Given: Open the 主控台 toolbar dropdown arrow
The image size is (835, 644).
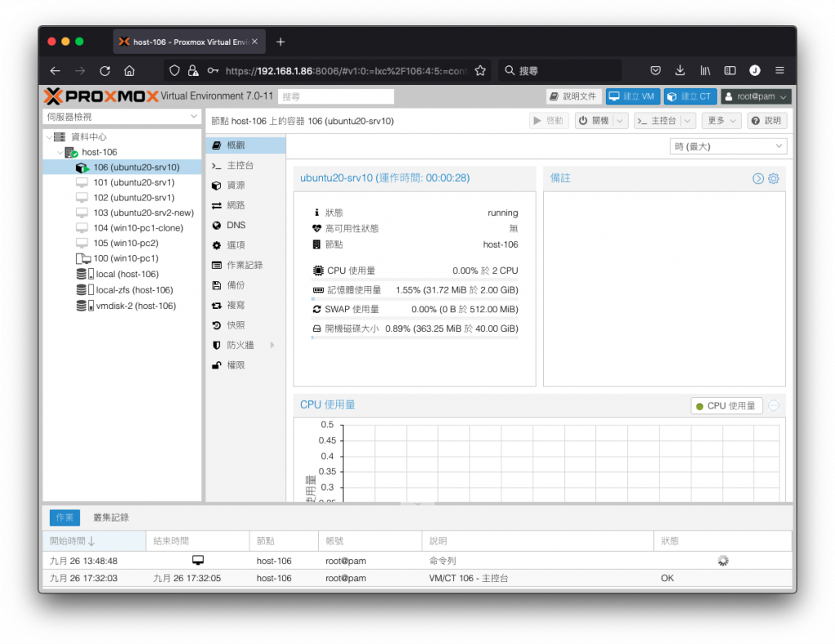Looking at the screenshot, I should point(688,121).
